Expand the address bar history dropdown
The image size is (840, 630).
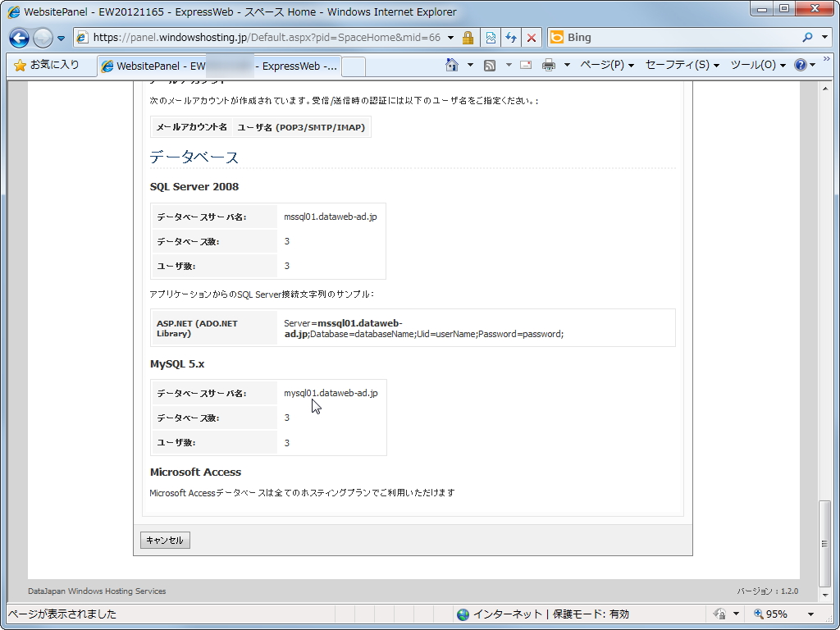pos(450,38)
